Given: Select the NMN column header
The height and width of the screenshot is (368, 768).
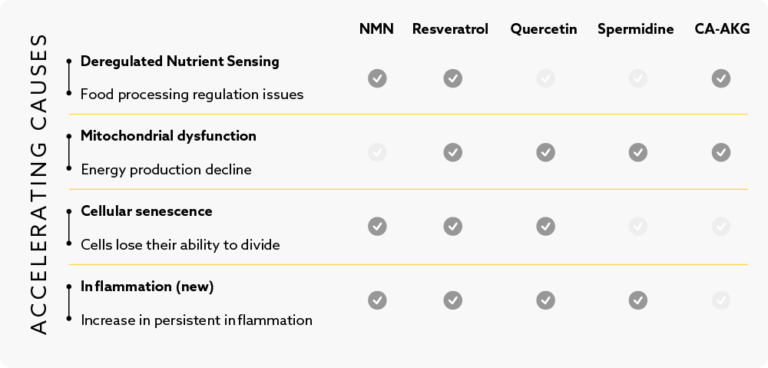Looking at the screenshot, I should click(376, 29).
